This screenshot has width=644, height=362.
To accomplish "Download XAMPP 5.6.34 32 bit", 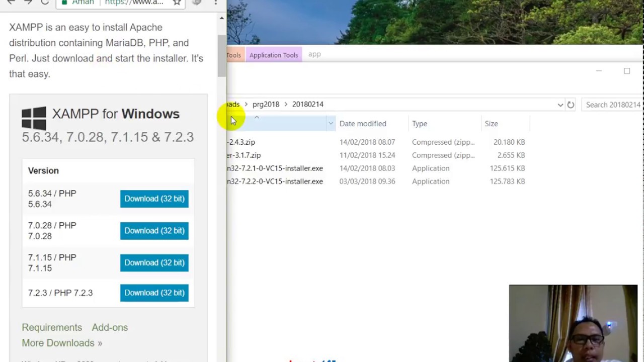I will (x=154, y=199).
